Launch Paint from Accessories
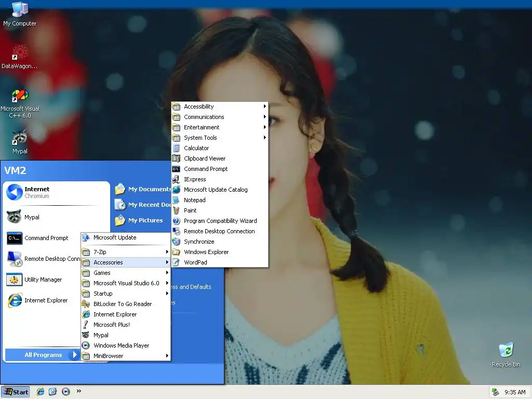 [220, 210]
